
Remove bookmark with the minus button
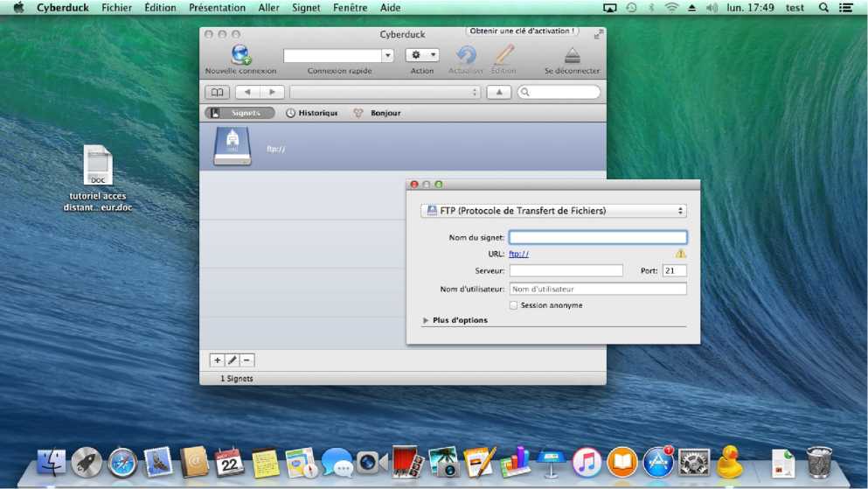coord(247,360)
